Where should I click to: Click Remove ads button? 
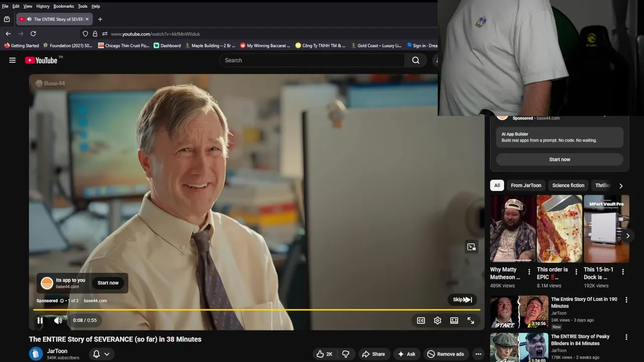click(445, 354)
